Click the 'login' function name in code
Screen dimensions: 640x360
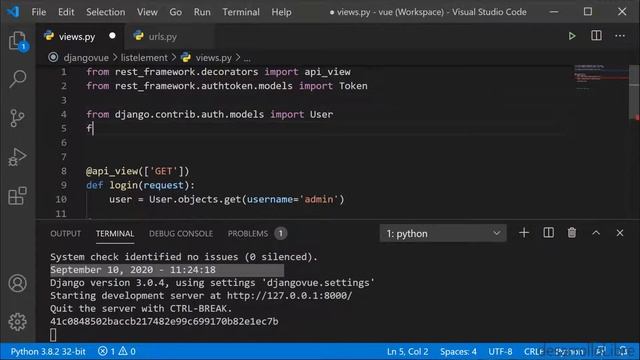pos(123,185)
